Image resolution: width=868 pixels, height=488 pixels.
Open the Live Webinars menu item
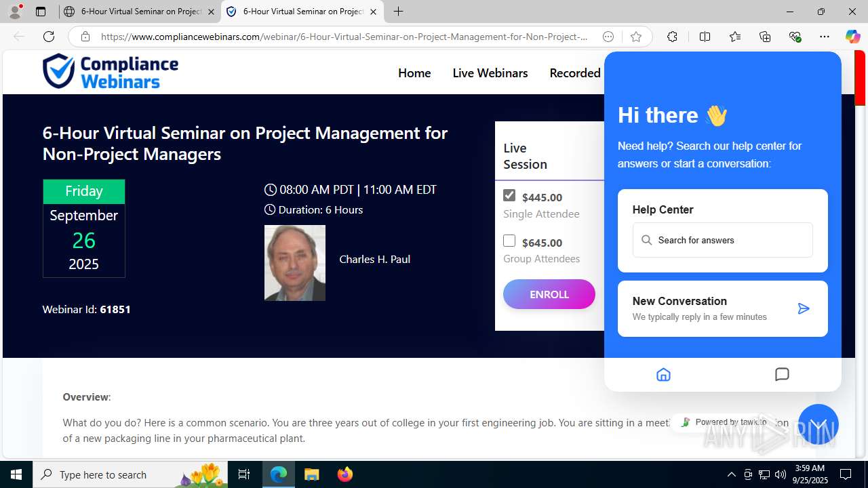[x=490, y=73]
